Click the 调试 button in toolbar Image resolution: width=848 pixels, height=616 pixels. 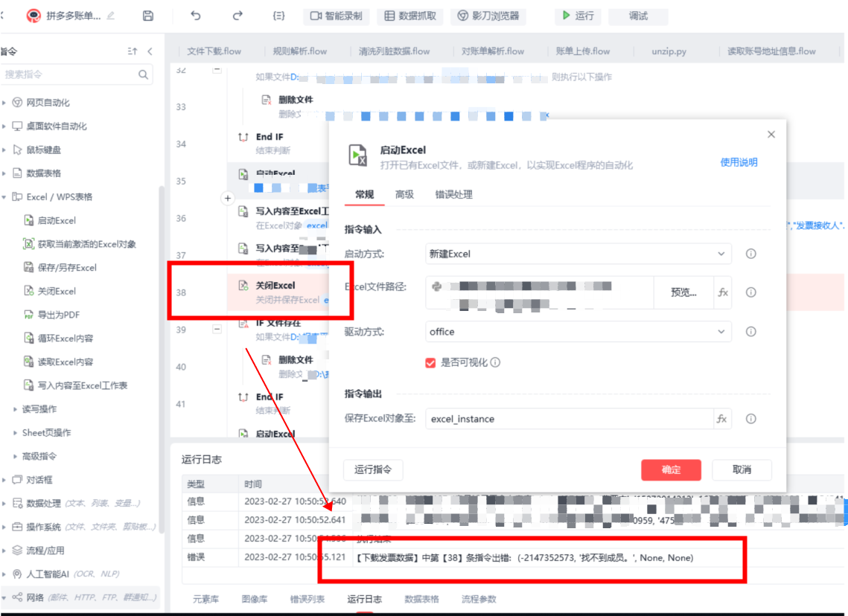pos(638,16)
